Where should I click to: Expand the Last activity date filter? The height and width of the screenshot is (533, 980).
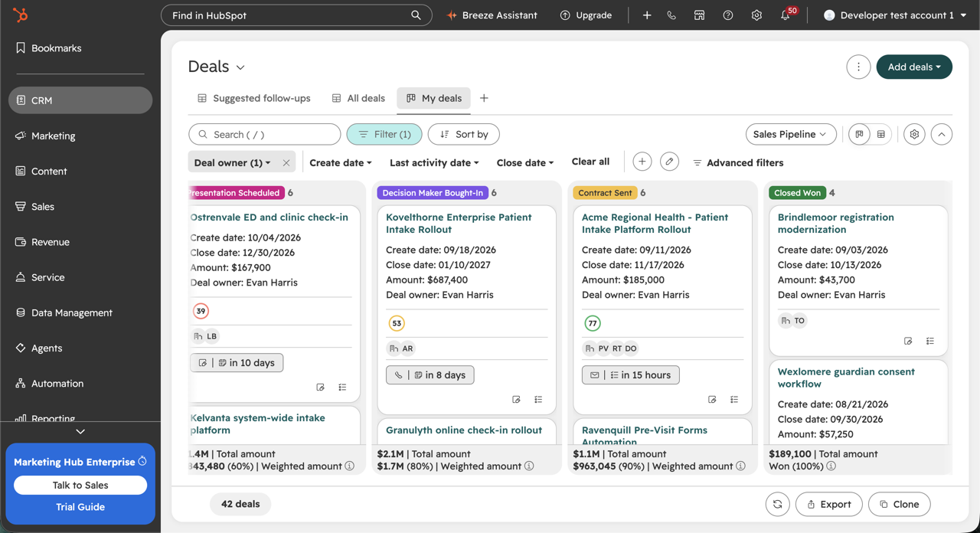[434, 162]
